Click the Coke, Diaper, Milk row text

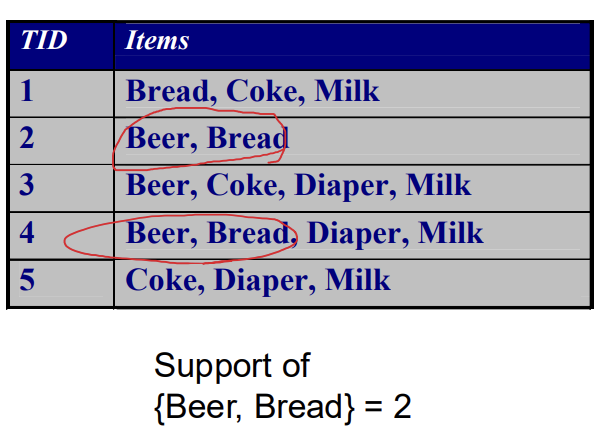pyautogui.click(x=258, y=281)
